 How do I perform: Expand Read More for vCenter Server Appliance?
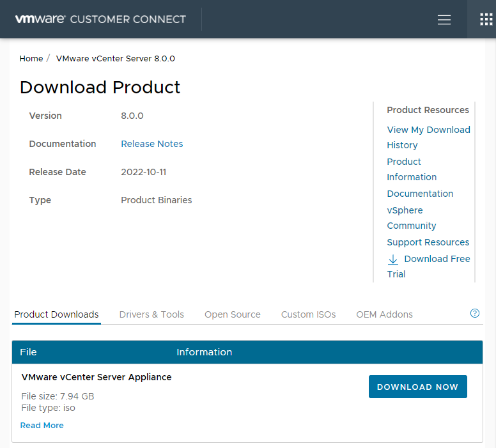42,426
